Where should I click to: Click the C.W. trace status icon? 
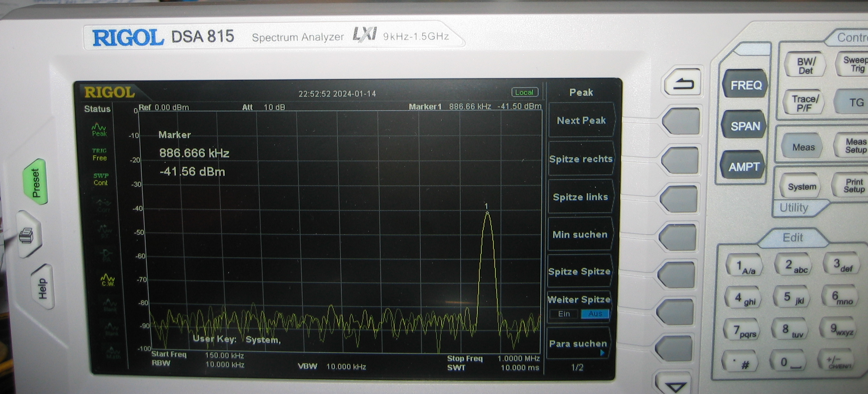(107, 280)
